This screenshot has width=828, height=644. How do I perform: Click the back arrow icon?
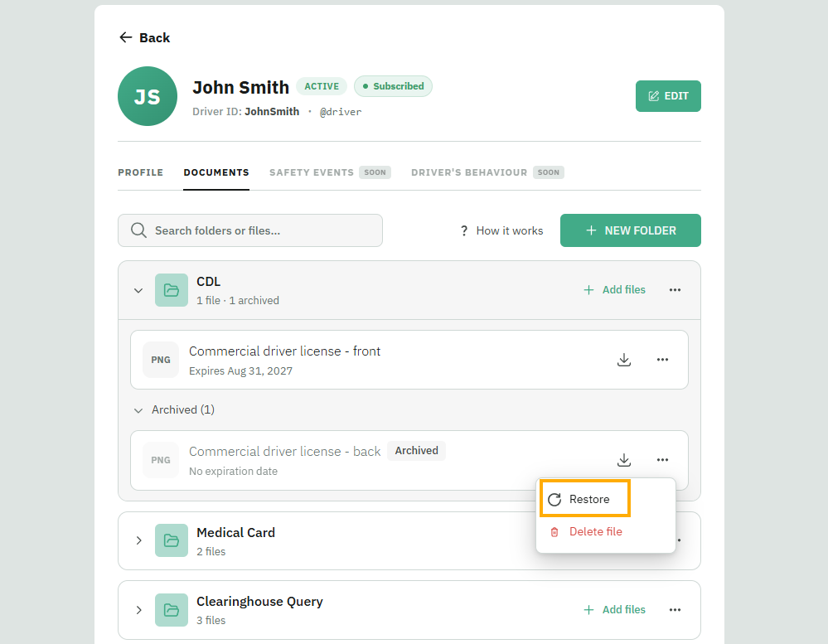click(126, 37)
